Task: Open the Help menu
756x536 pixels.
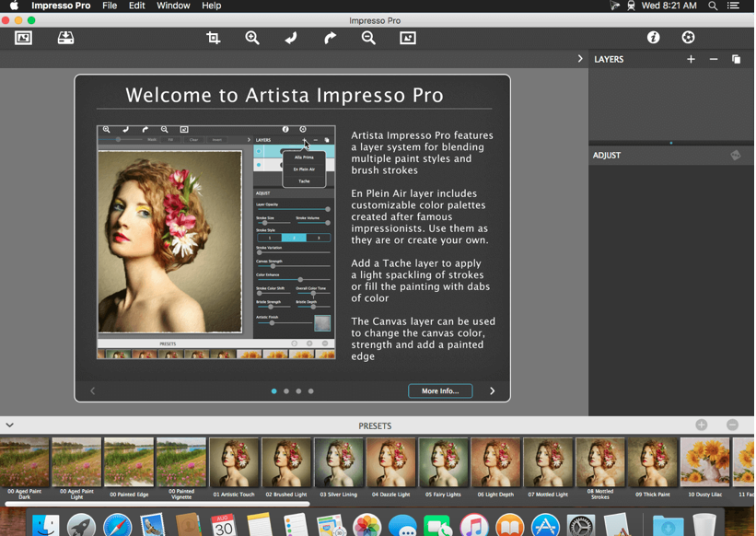Action: click(x=211, y=6)
